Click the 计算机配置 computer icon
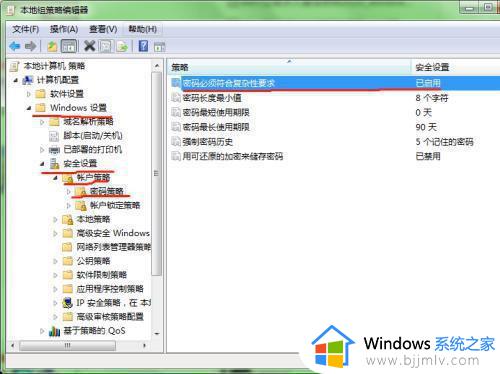 [x=28, y=80]
